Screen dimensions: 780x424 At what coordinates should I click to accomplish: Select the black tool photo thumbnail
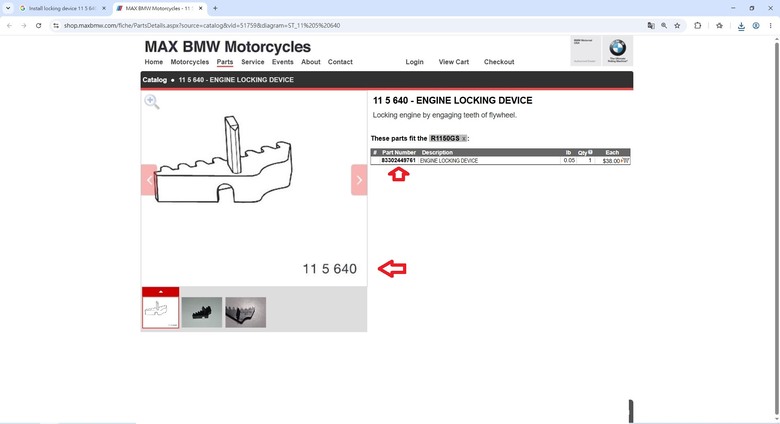coord(201,312)
